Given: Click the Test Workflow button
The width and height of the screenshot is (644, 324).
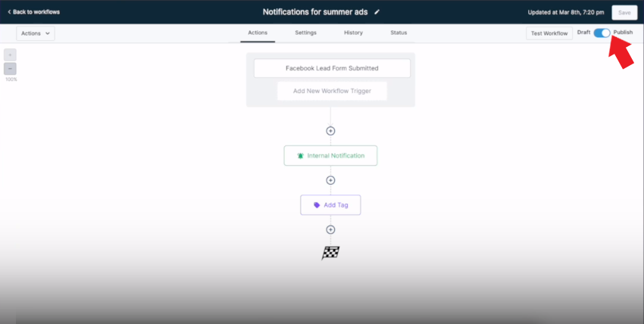Looking at the screenshot, I should click(x=549, y=33).
